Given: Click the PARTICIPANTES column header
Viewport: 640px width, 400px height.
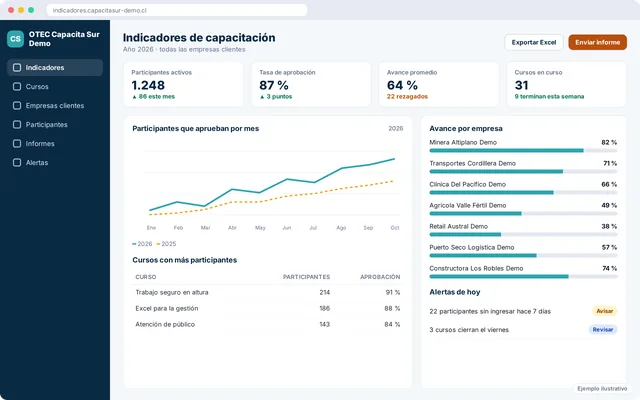Looking at the screenshot, I should tap(307, 277).
